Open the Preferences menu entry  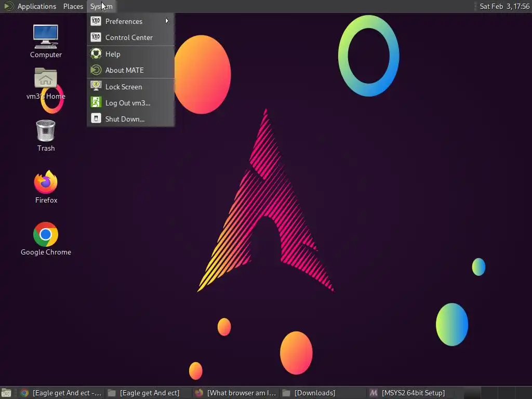coord(130,21)
